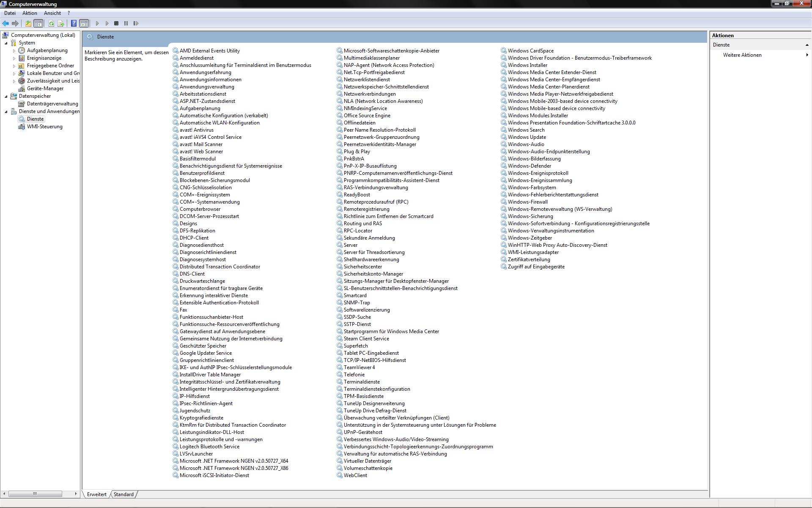Click the tree pane horizontal scrollbar
812x508 pixels.
35,494
